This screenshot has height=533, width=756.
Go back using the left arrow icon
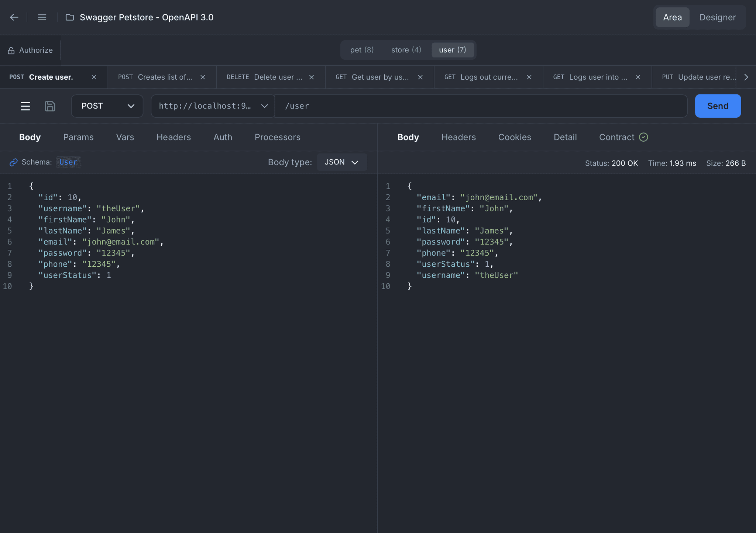coord(14,17)
